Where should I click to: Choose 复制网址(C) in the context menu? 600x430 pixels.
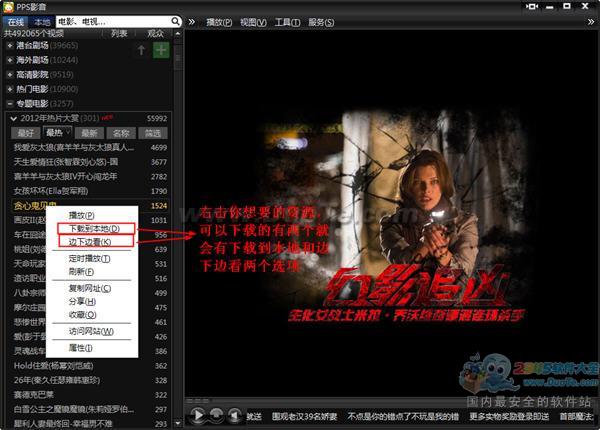tap(90, 288)
